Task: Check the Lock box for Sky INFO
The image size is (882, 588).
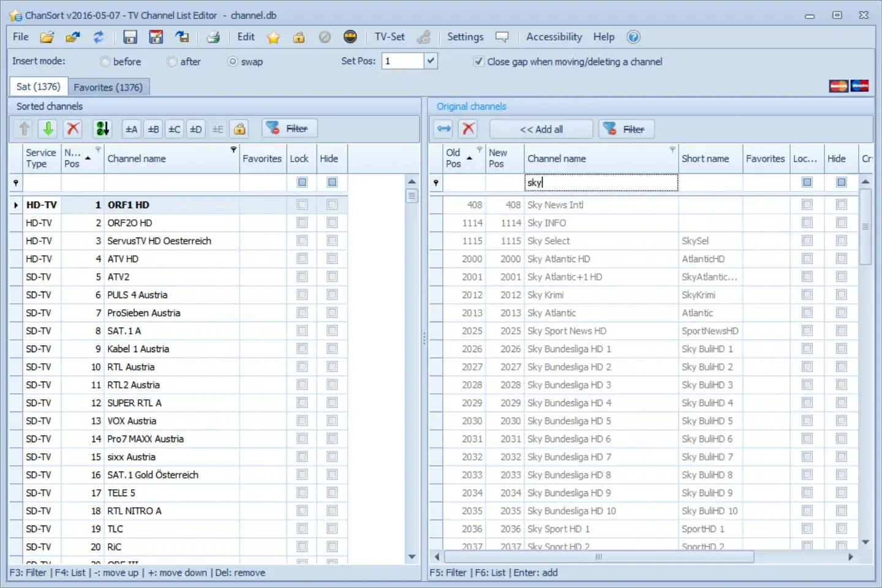Action: (807, 223)
